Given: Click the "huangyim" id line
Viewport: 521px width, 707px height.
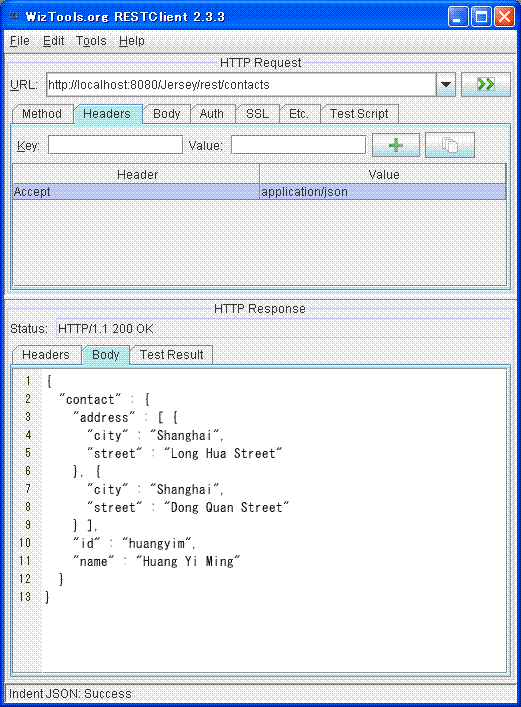Looking at the screenshot, I should 134,544.
